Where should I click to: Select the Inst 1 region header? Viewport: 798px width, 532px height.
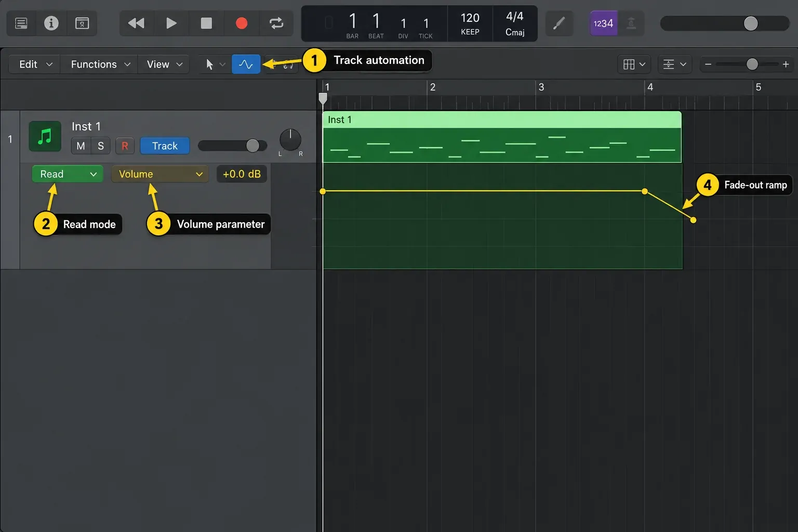pos(502,119)
